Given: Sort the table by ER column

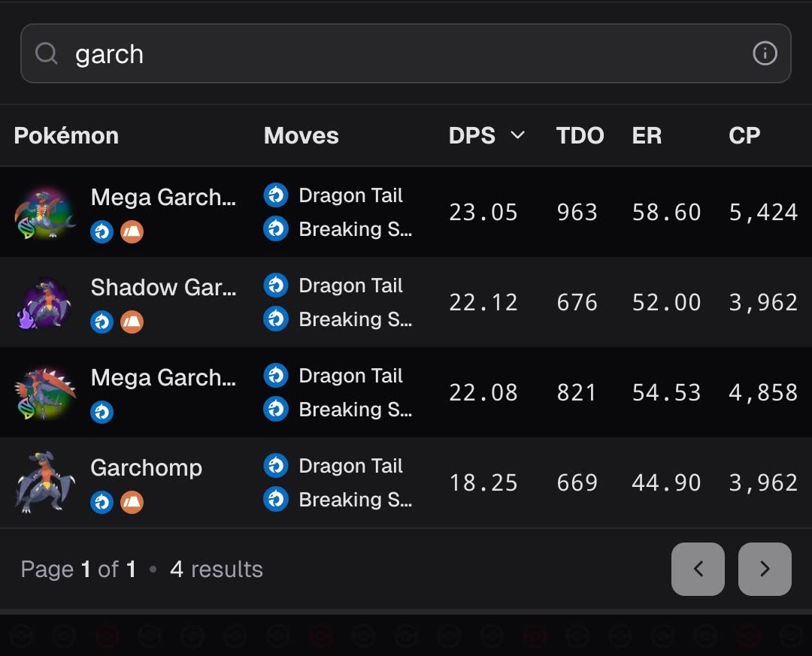Looking at the screenshot, I should (x=647, y=135).
